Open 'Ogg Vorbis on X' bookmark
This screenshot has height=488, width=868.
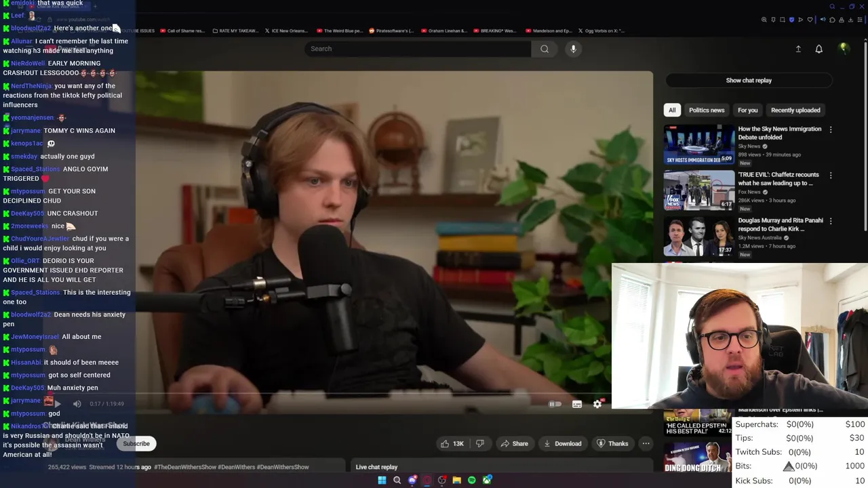pyautogui.click(x=601, y=30)
